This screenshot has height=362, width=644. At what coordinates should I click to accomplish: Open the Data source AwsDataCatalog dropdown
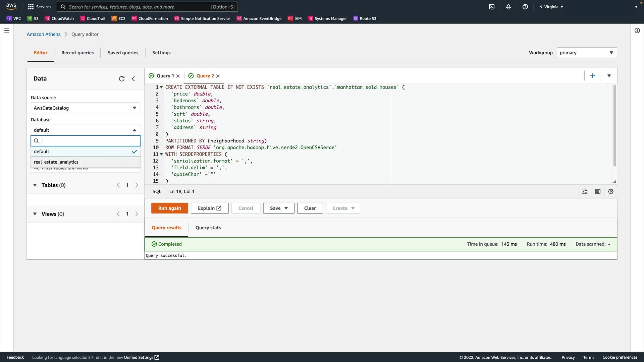pyautogui.click(x=85, y=108)
